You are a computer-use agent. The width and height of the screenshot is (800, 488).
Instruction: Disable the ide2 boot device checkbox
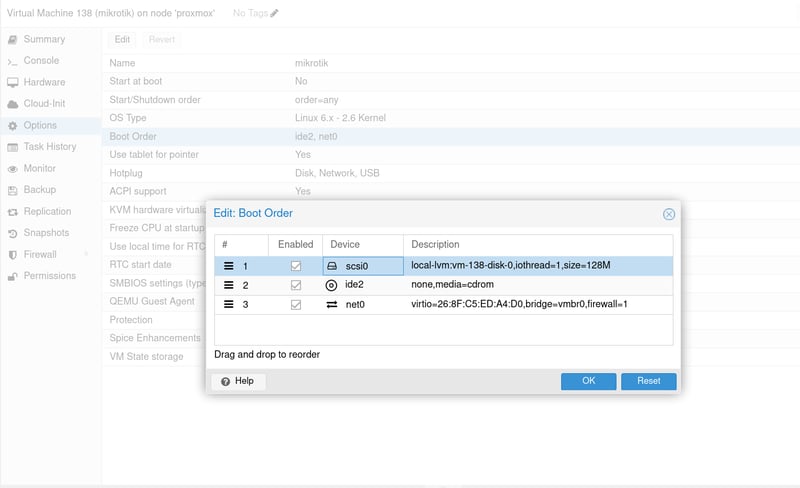(295, 285)
